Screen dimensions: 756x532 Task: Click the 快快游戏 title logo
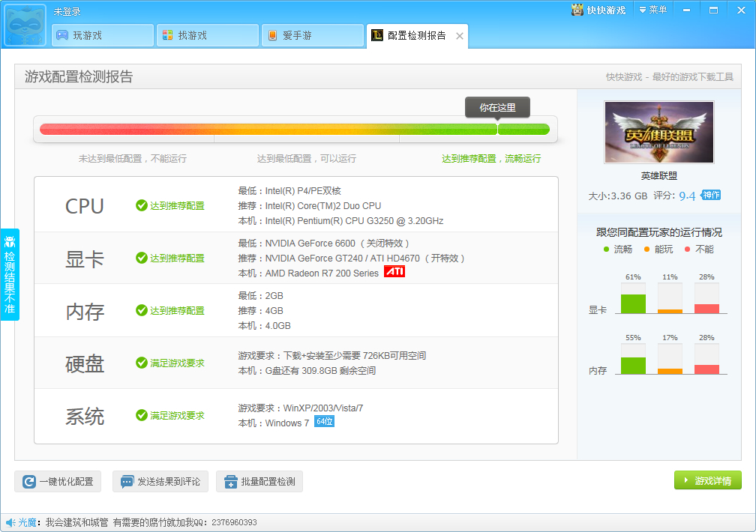pyautogui.click(x=598, y=10)
